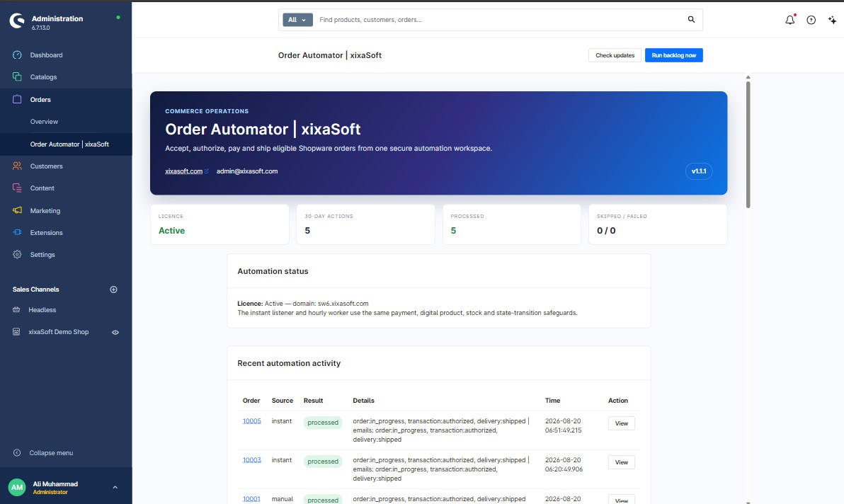Click the page vertical scrollbar thumb
Viewport: 844px width, 504px height.
coord(748,144)
